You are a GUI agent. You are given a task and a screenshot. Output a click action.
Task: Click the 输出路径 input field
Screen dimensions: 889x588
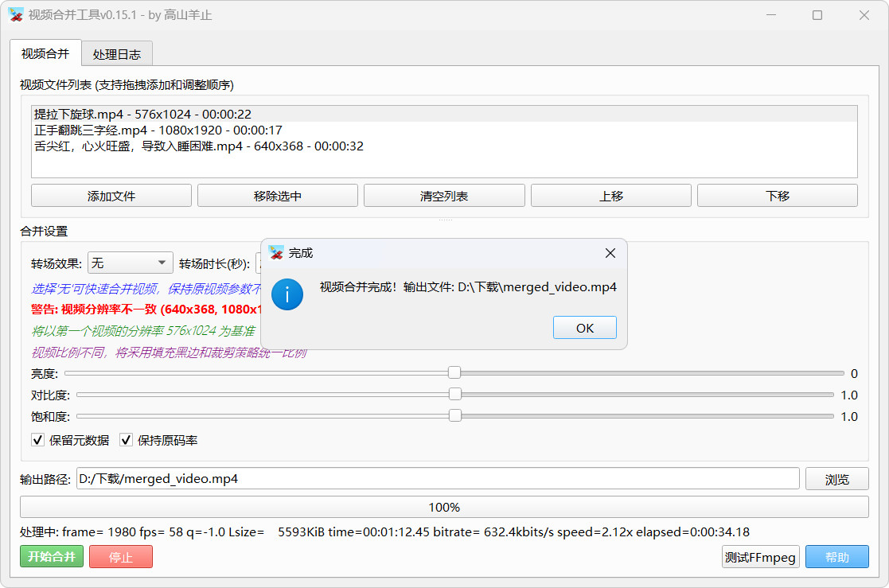(x=438, y=478)
